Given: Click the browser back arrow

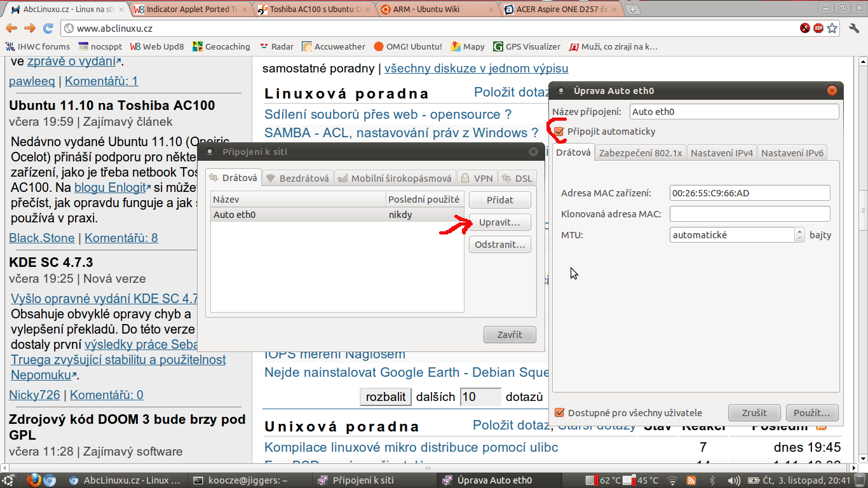Looking at the screenshot, I should tap(11, 28).
